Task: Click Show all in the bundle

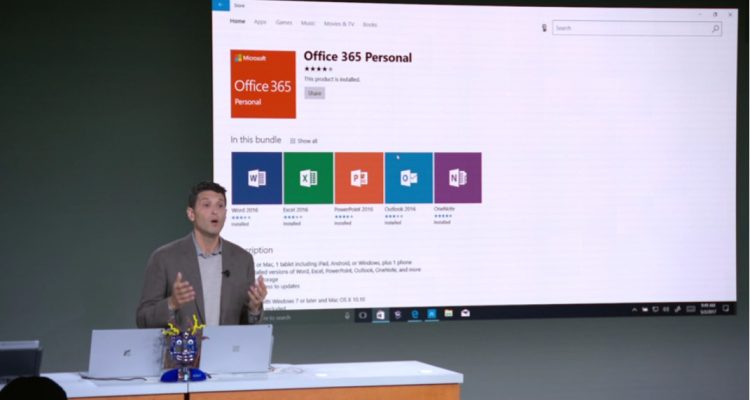Action: pos(304,141)
